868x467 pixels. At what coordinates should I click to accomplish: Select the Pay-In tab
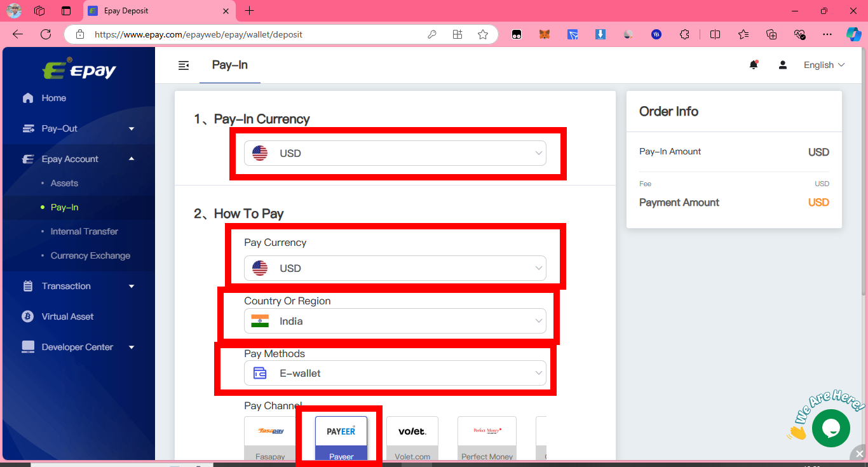230,65
